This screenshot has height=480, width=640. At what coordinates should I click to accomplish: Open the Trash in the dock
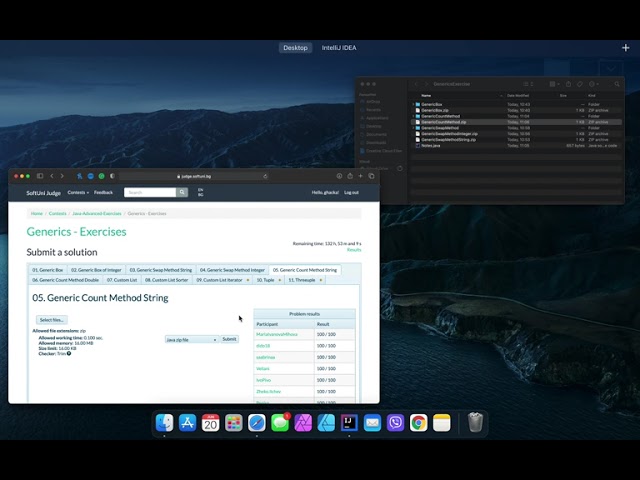pos(475,422)
